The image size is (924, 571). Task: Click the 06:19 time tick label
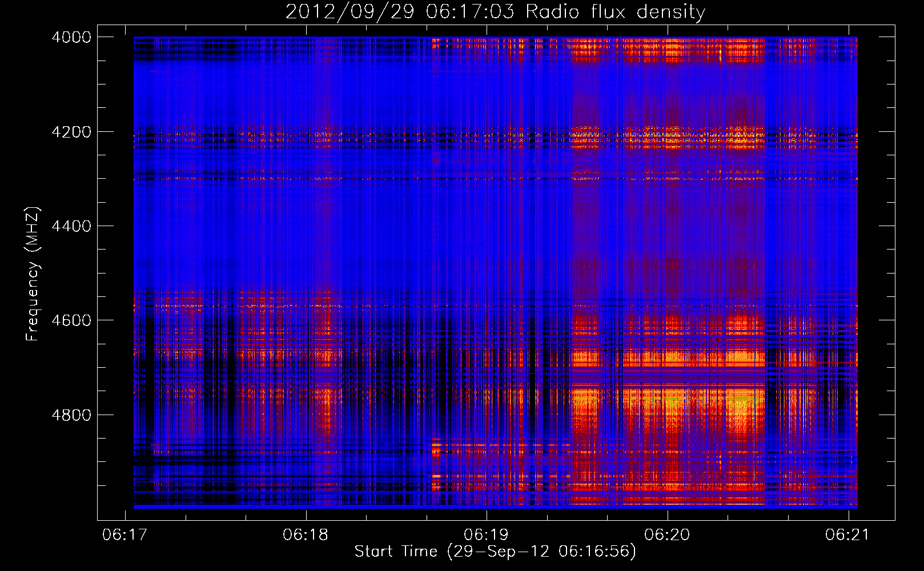[x=487, y=535]
